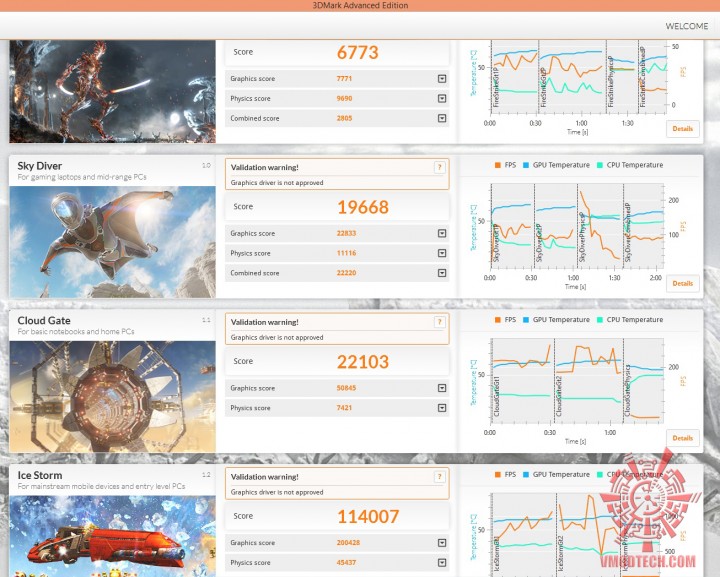Click blue GPU Temperature swatch in Sky Diver chart

(526, 165)
